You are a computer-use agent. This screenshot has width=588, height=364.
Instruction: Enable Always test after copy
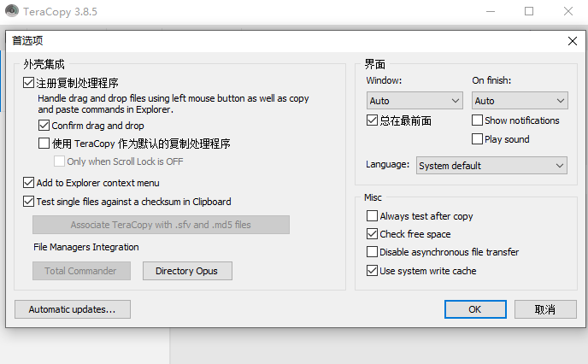point(372,216)
